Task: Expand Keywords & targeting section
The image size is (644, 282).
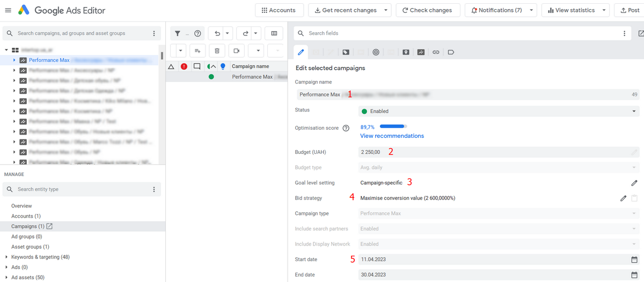Action: pyautogui.click(x=6, y=257)
